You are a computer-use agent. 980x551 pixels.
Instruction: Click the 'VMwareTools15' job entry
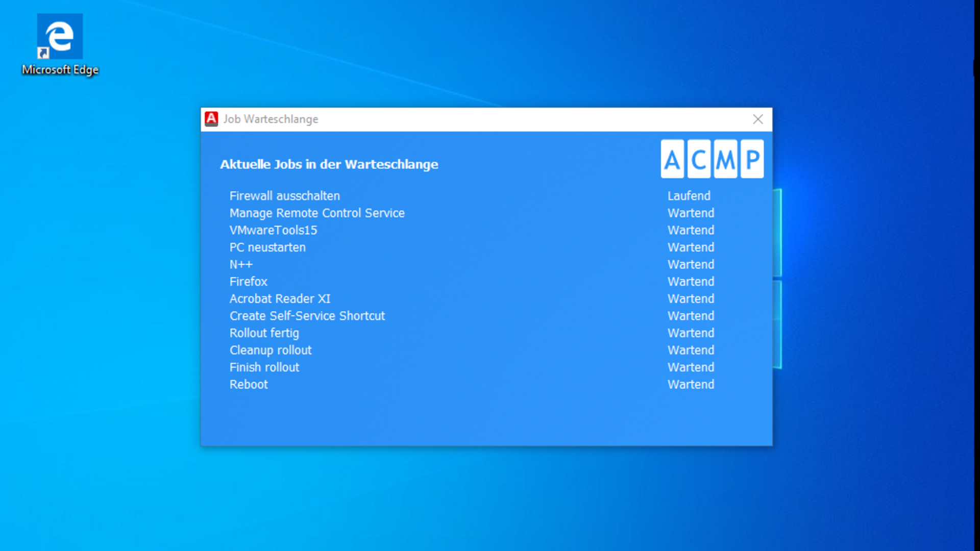(273, 230)
